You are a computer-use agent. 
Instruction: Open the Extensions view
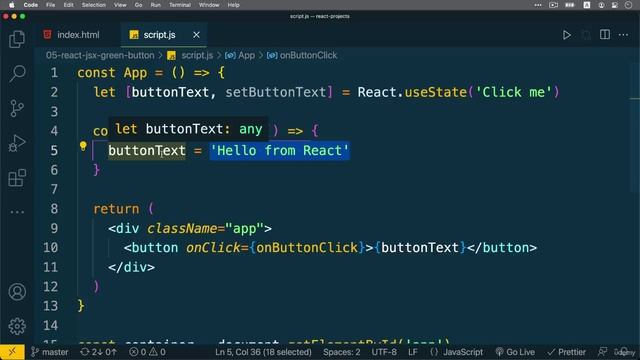click(x=17, y=178)
